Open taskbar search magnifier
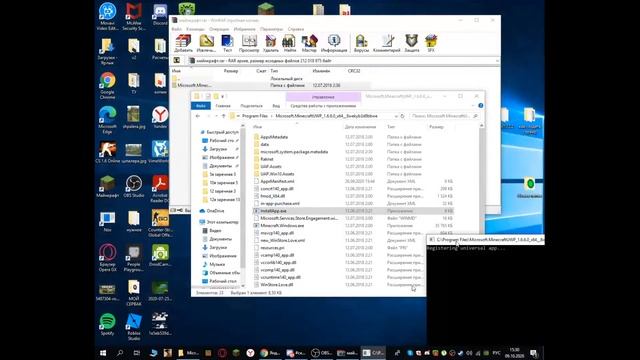 [x=120, y=353]
